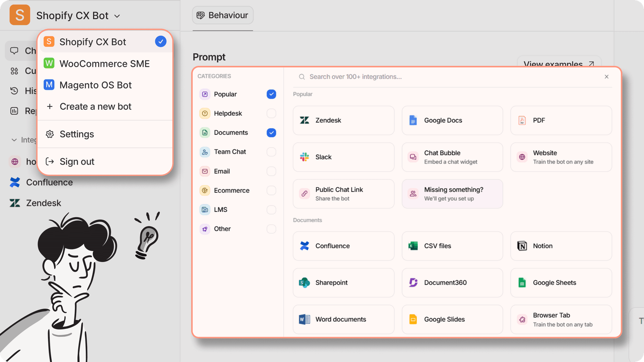The image size is (644, 362).
Task: Click the Notion logo icon
Action: (x=522, y=246)
